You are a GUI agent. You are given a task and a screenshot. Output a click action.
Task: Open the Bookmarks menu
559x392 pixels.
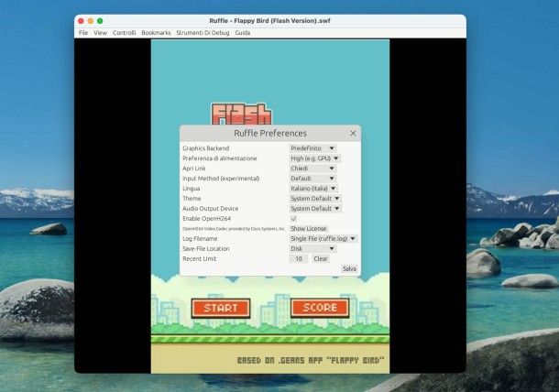tap(156, 32)
